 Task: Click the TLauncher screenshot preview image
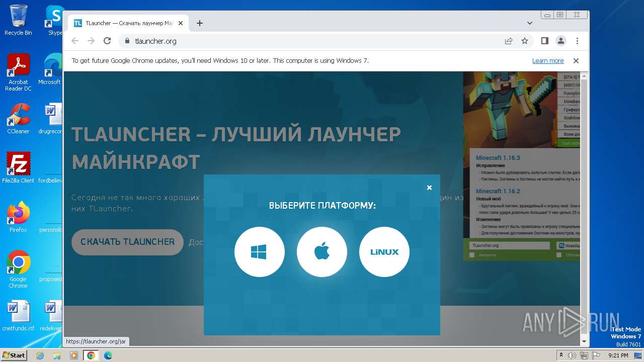[x=522, y=166]
